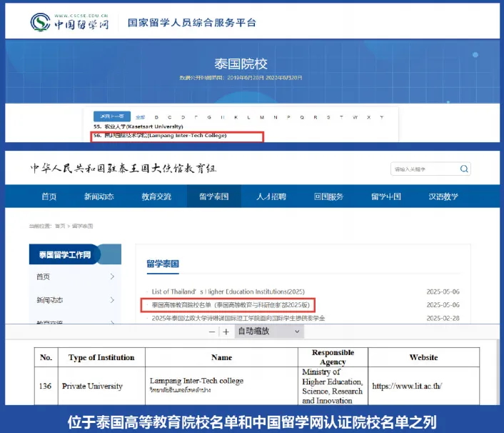Filter institutions by letter L

(248, 117)
